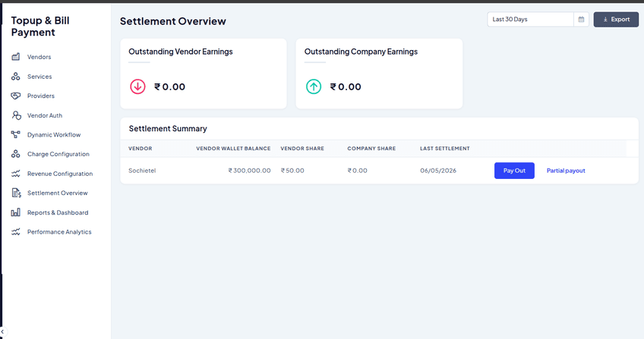The width and height of the screenshot is (644, 339).
Task: Open the Last 30 Days date range field
Action: point(530,19)
